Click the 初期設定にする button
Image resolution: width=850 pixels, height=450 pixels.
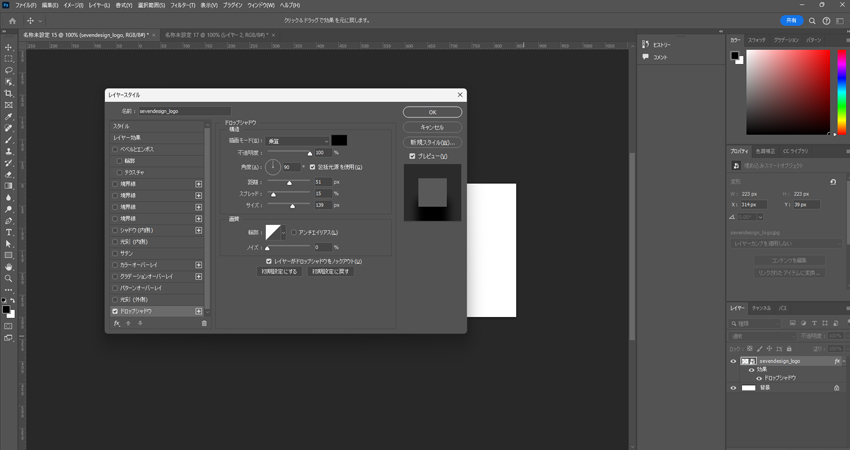pos(279,272)
